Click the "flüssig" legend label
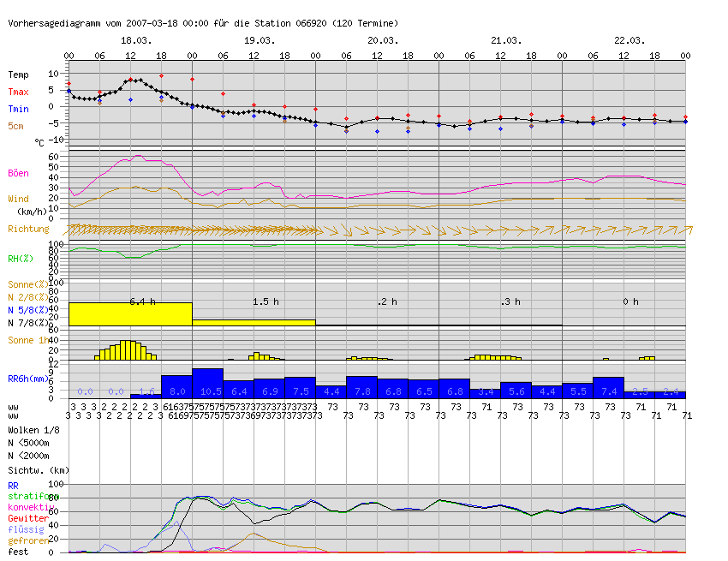 (26, 529)
